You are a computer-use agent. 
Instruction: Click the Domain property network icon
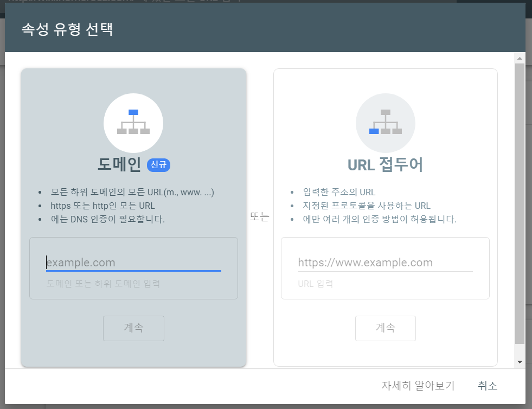(x=133, y=123)
